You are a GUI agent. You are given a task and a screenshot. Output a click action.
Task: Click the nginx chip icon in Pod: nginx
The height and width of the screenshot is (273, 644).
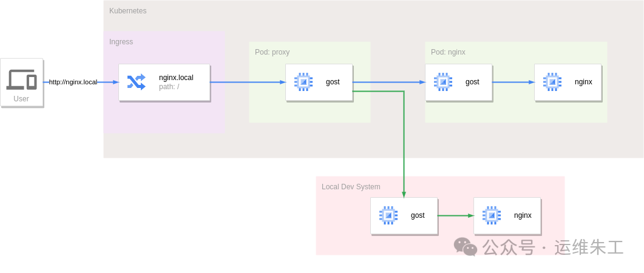click(x=552, y=82)
